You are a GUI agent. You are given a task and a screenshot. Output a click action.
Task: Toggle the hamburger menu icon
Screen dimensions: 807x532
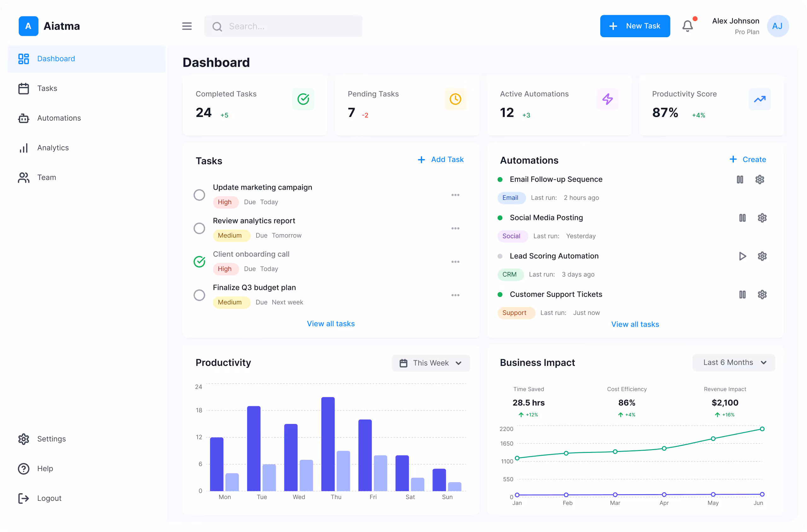187,26
